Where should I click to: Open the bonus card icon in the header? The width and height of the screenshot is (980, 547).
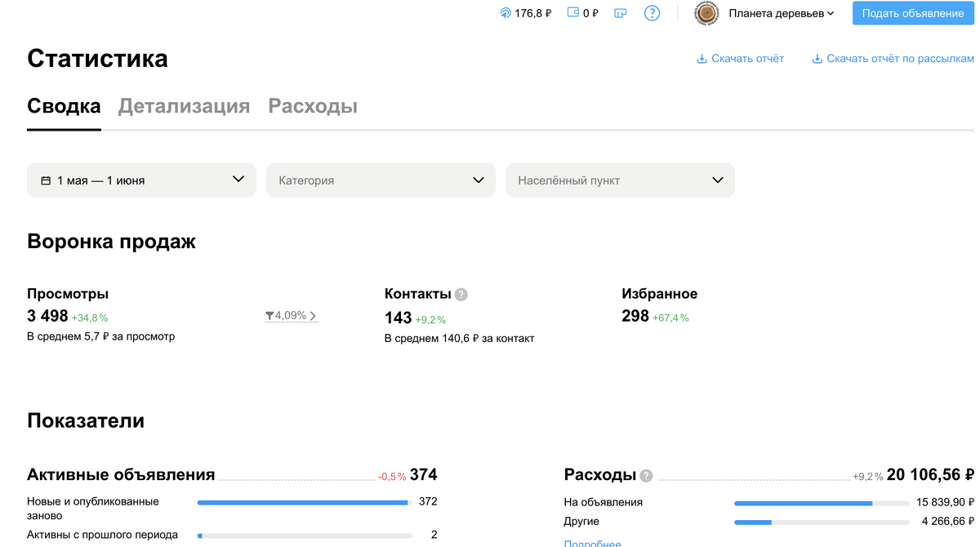pos(620,13)
